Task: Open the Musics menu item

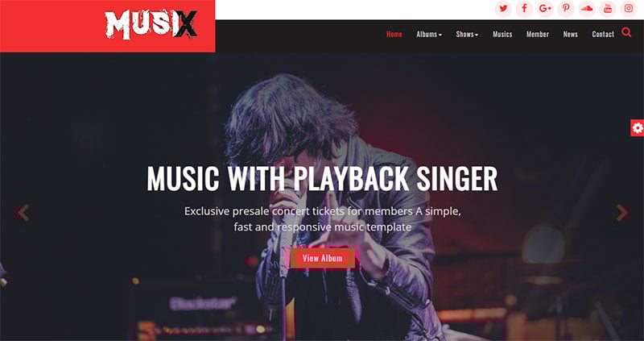Action: click(502, 35)
